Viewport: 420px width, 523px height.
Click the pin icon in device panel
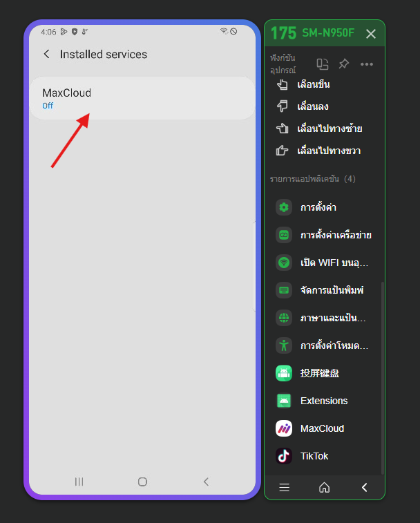[343, 64]
